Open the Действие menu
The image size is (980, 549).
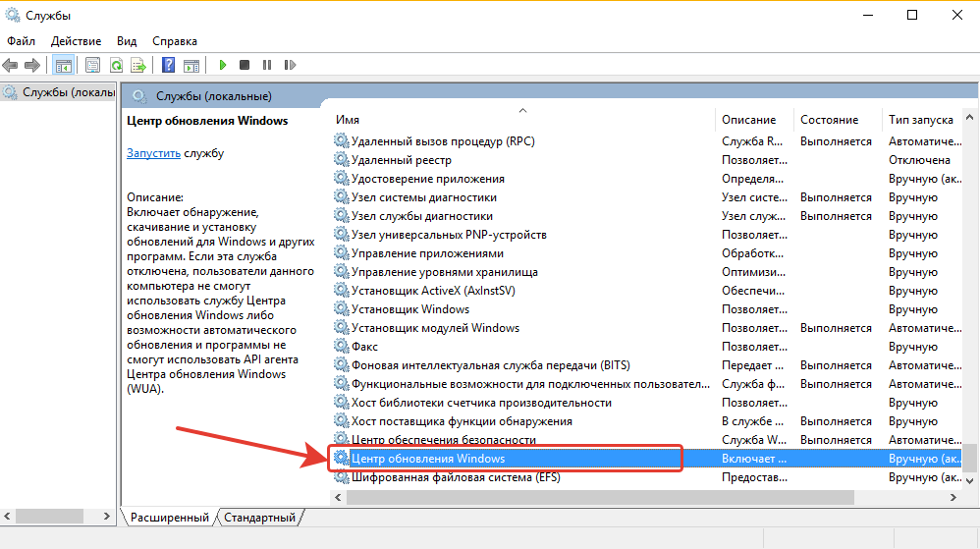(77, 41)
